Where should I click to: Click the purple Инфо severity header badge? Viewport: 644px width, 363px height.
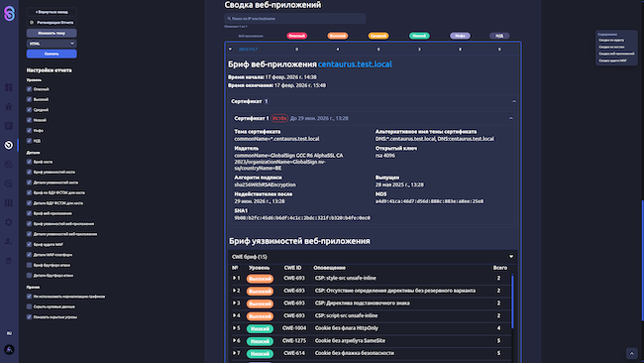[x=460, y=36]
